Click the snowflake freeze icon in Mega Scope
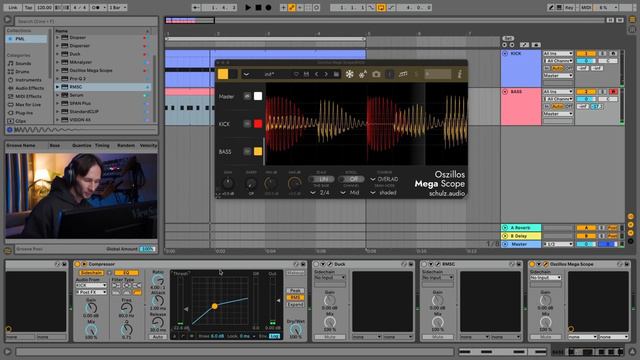640x360 pixels. 349,74
